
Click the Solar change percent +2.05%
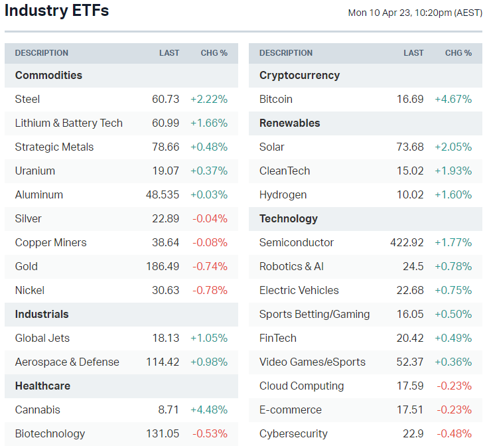pos(453,147)
